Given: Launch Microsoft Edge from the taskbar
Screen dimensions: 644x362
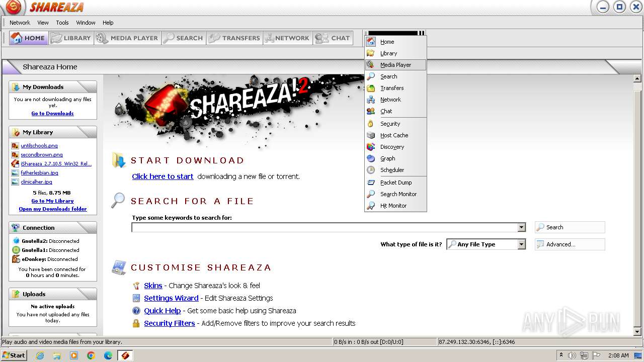Looking at the screenshot, I should (108, 355).
